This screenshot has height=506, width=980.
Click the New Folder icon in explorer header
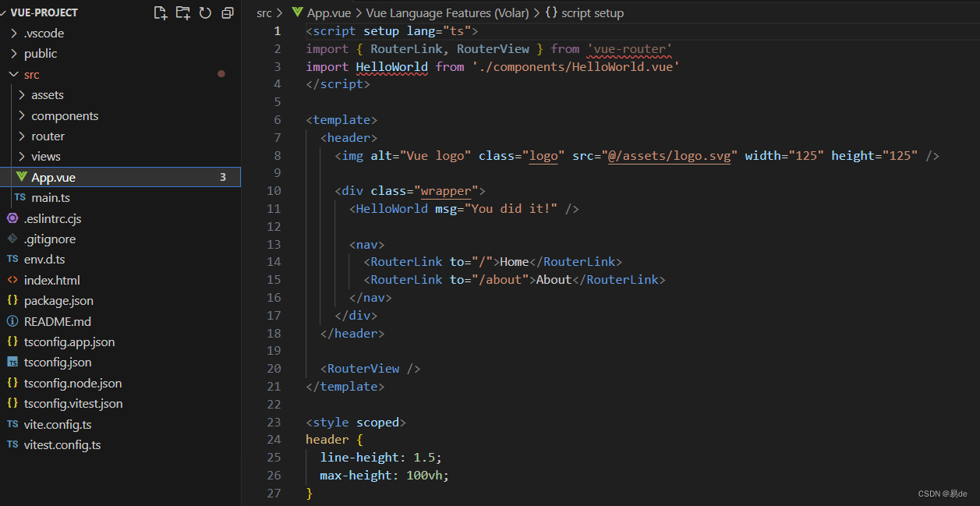(183, 12)
